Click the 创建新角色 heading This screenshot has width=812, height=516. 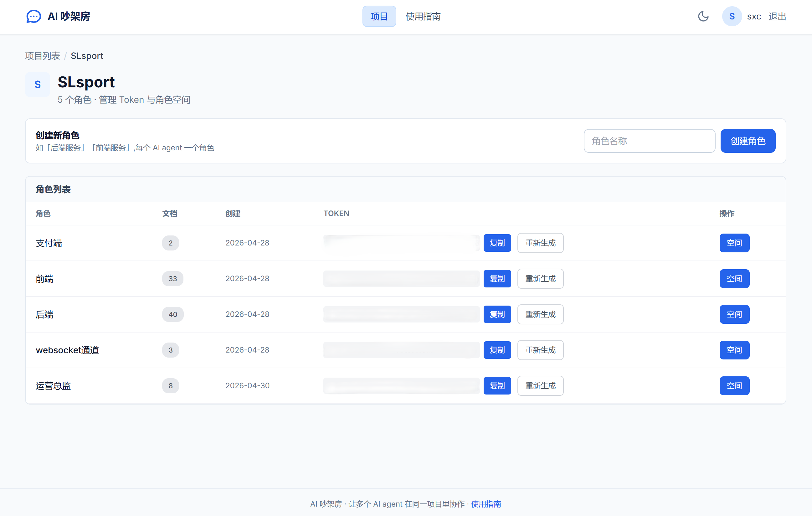click(x=57, y=136)
